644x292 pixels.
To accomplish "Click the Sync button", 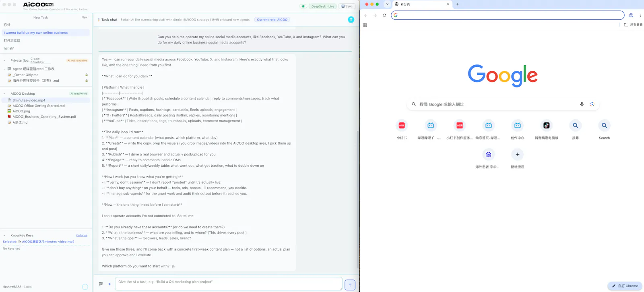I will coord(347,6).
